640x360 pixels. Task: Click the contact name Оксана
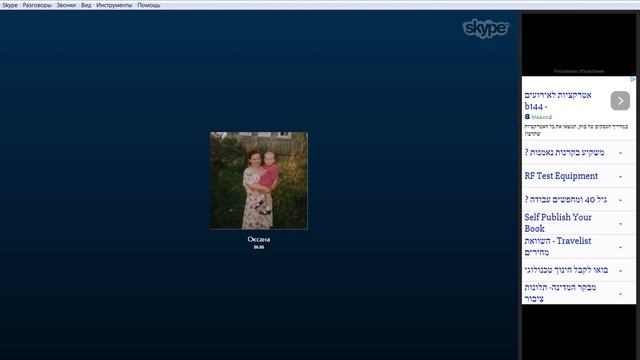click(259, 239)
